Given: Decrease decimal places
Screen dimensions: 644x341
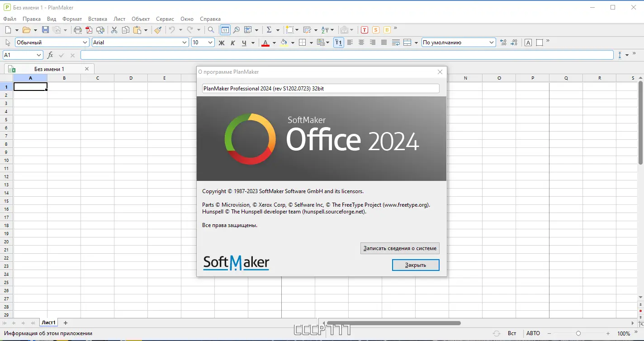Looking at the screenshot, I should 514,43.
